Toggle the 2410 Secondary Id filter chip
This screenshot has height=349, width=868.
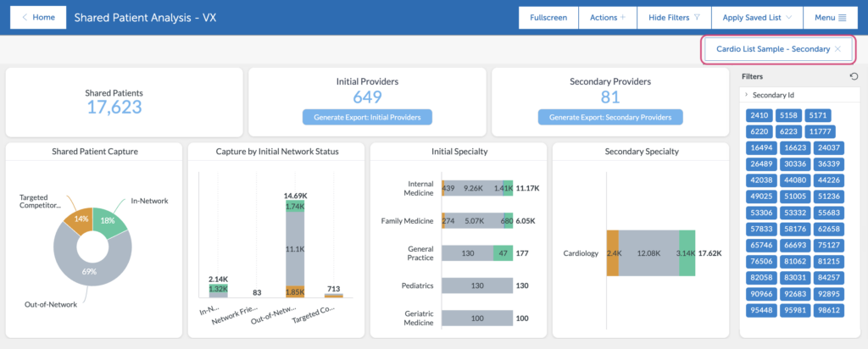[x=759, y=115]
